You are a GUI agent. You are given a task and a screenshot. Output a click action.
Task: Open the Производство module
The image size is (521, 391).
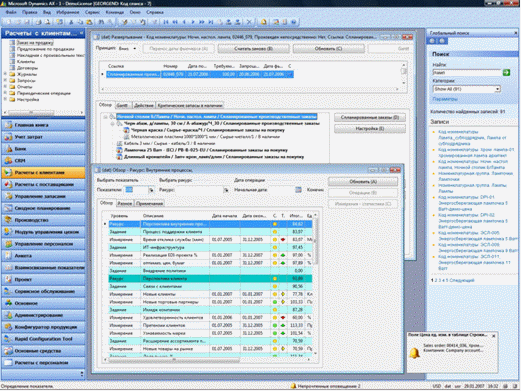click(x=43, y=220)
